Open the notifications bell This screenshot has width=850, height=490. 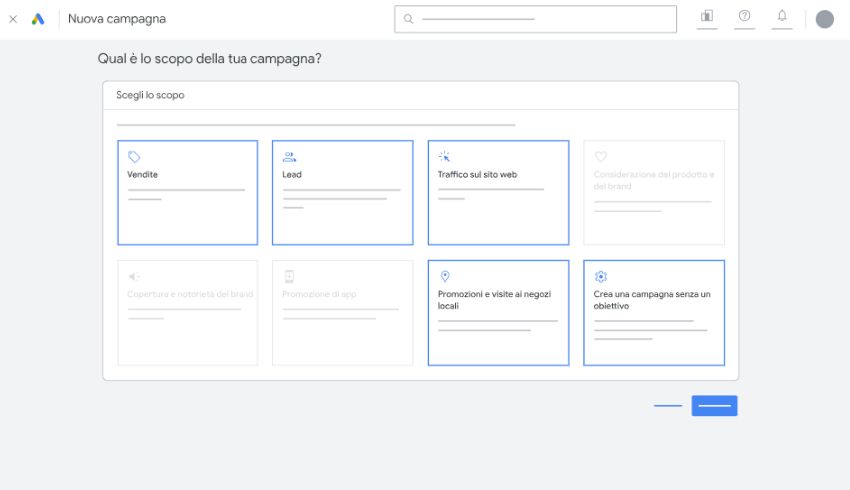(782, 16)
